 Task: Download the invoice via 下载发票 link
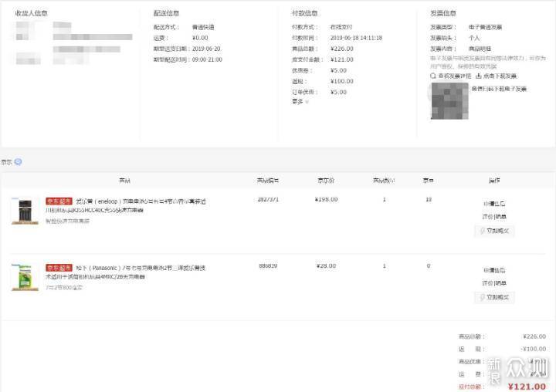coord(500,76)
